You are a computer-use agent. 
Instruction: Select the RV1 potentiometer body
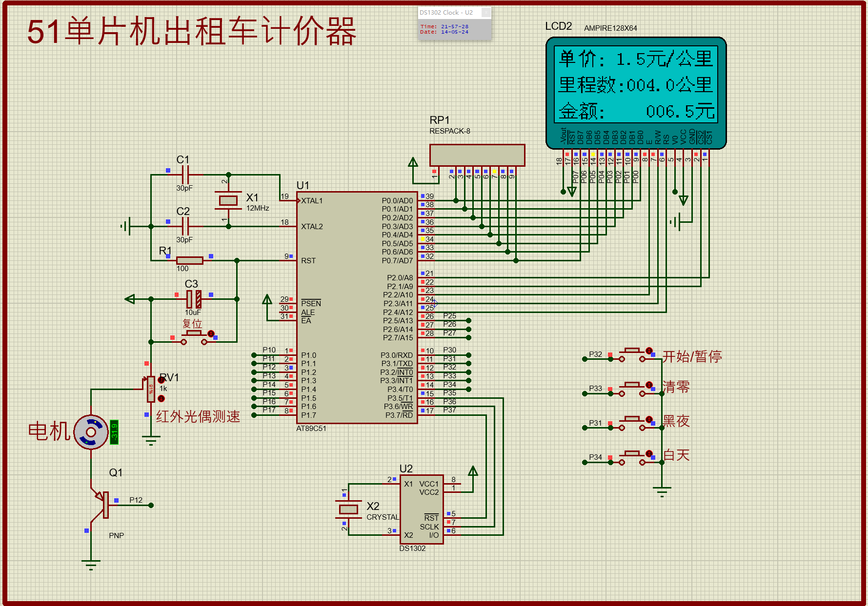click(151, 389)
